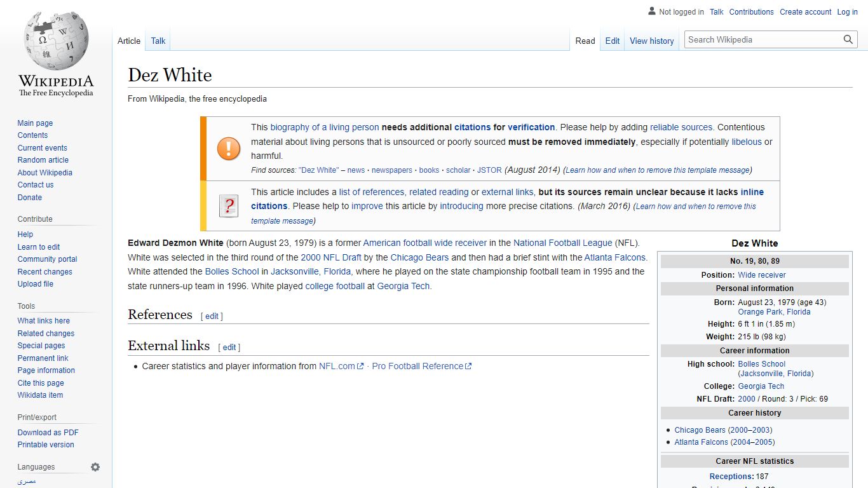868x488 pixels.
Task: Switch to the Article tab
Action: coord(129,41)
